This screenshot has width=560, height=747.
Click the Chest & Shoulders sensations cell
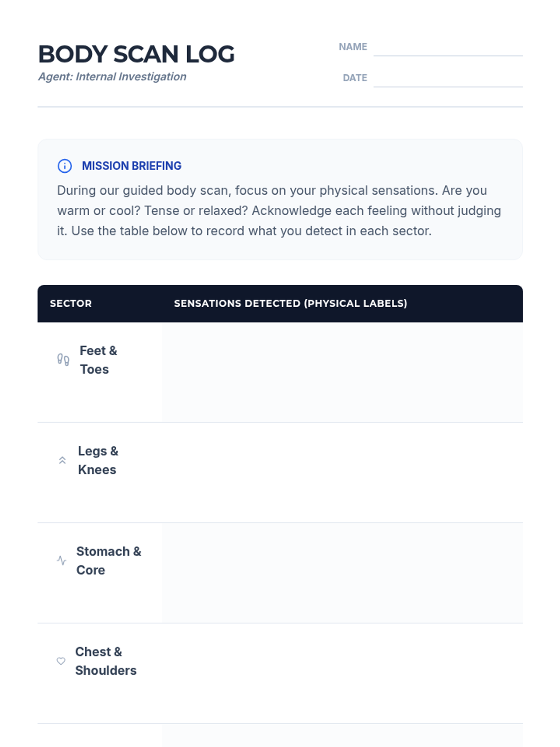pos(342,673)
